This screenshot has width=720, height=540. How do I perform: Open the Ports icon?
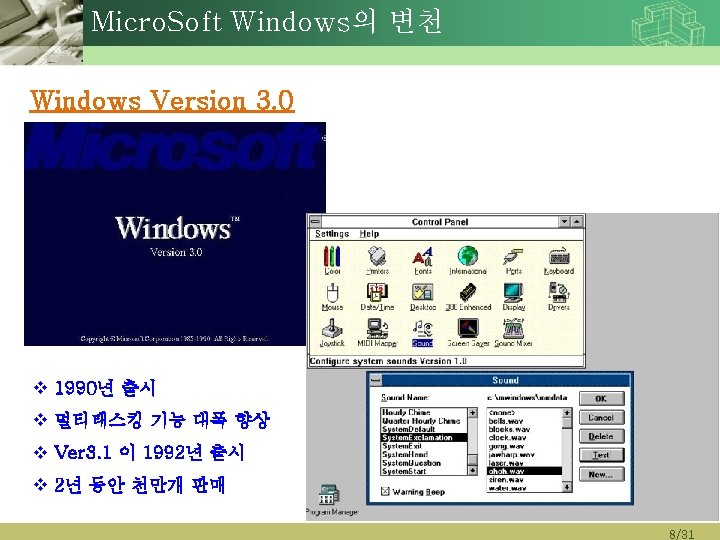click(513, 260)
